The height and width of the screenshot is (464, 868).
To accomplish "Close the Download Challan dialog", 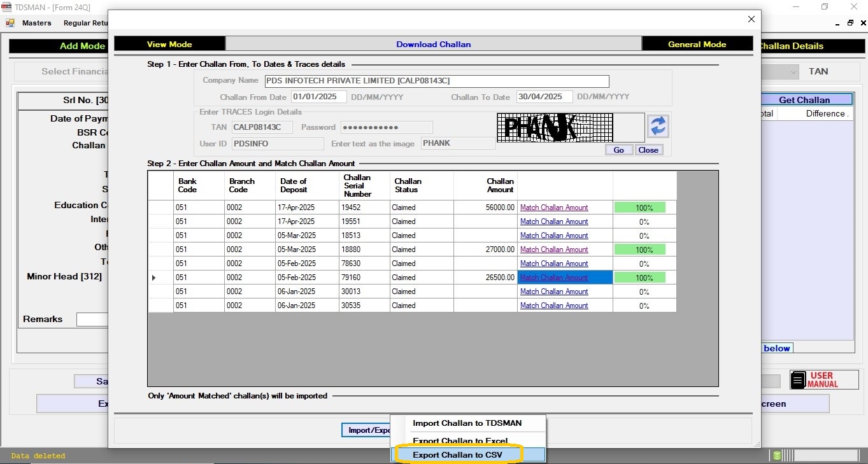I will [x=751, y=19].
